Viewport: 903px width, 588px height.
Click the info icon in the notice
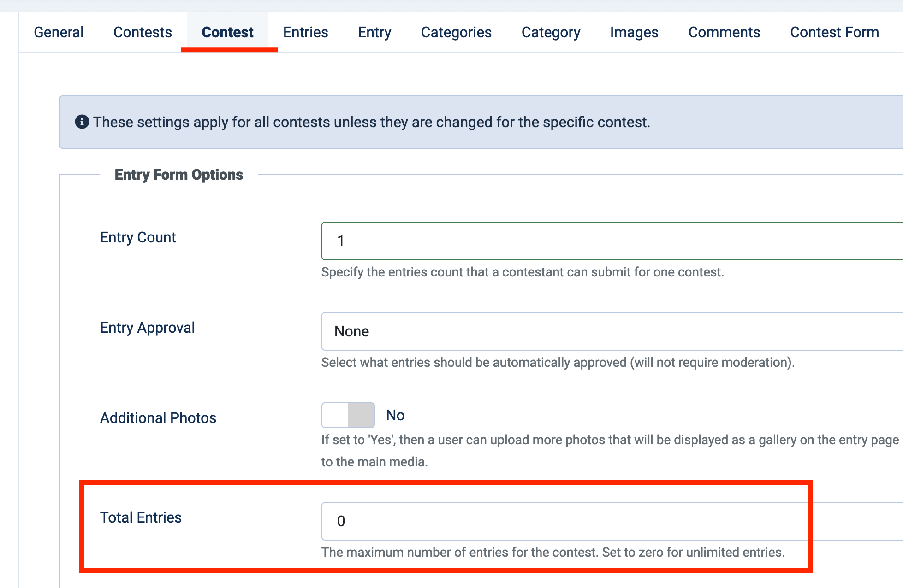(82, 122)
